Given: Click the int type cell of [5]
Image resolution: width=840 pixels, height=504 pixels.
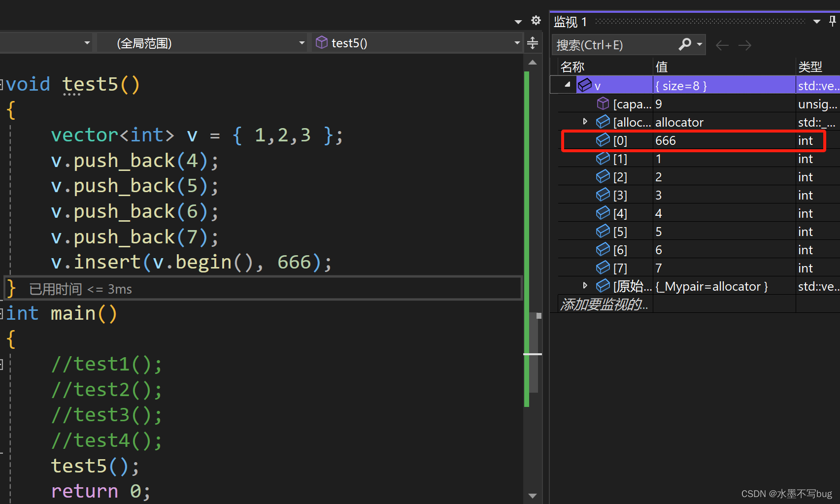Looking at the screenshot, I should tap(818, 232).
